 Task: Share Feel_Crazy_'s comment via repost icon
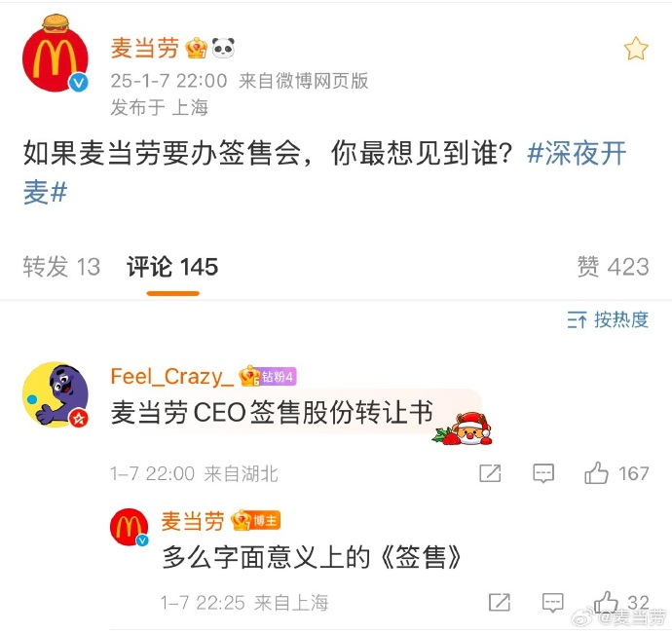[490, 473]
